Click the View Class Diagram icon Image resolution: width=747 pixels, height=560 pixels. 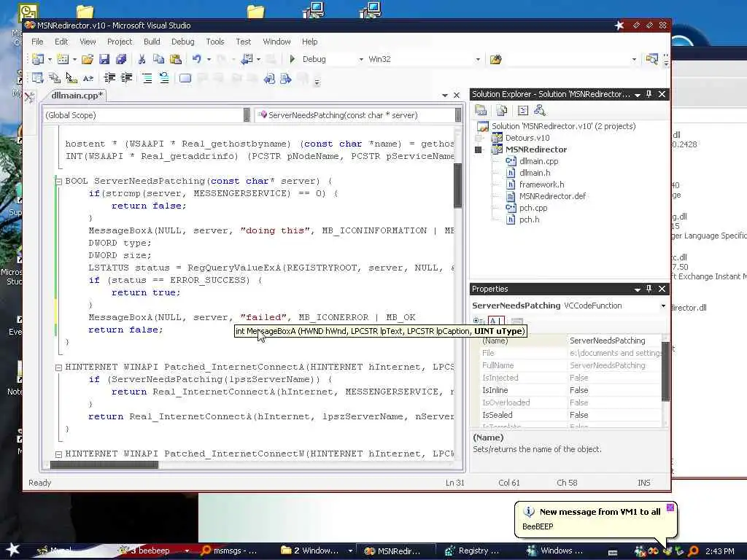click(x=540, y=111)
